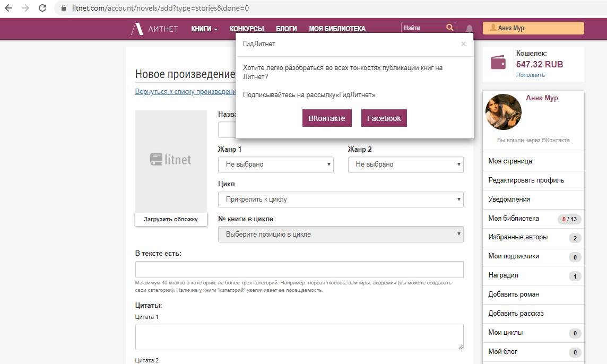
Task: Go to Блоги in top navigation
Action: click(287, 29)
